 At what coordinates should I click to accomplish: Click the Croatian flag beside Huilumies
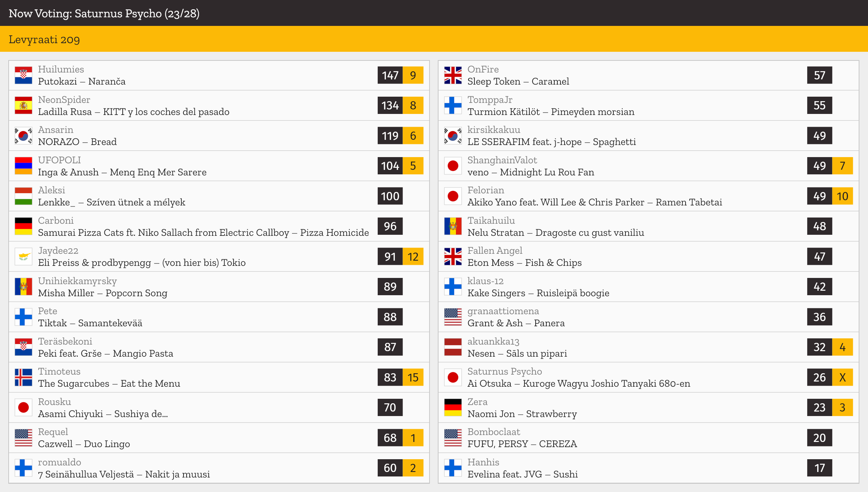tap(23, 75)
